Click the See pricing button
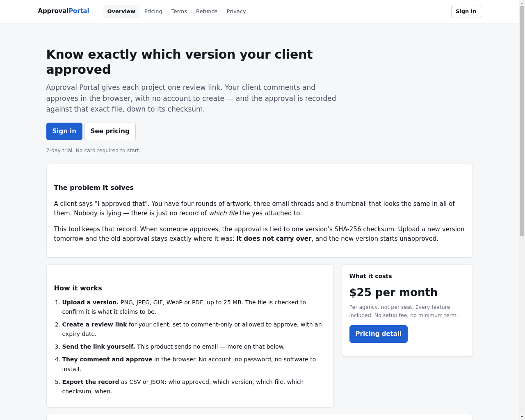This screenshot has height=420, width=525. pyautogui.click(x=110, y=131)
